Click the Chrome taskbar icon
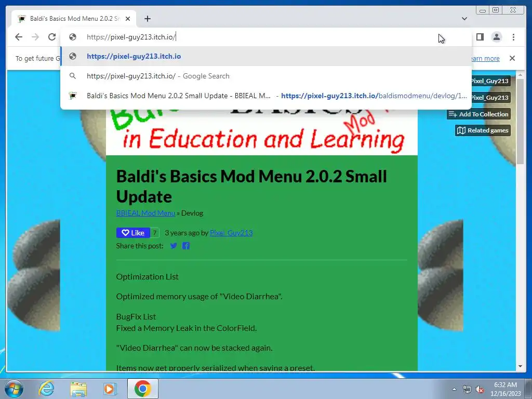 click(142, 389)
